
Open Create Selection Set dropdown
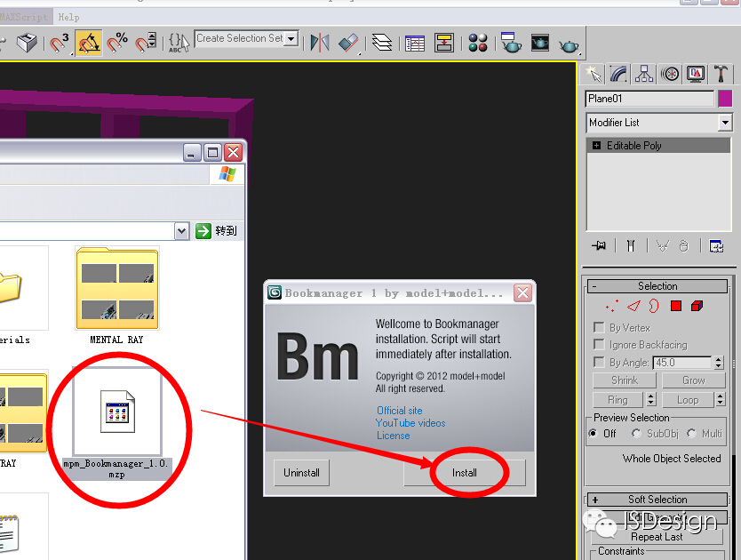tap(291, 38)
